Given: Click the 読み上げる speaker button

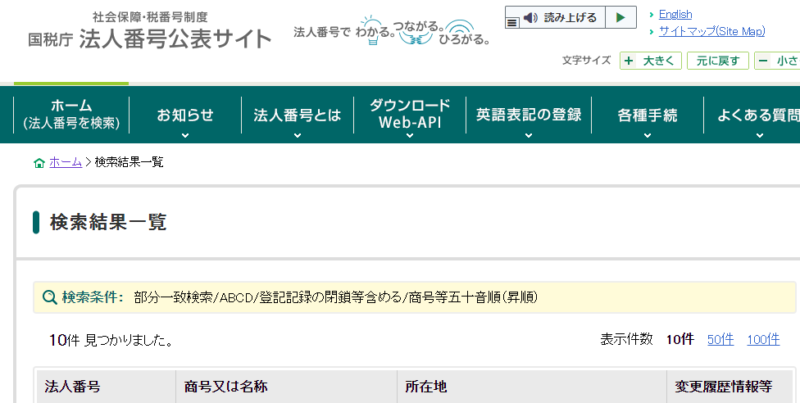Looking at the screenshot, I should coord(561,18).
